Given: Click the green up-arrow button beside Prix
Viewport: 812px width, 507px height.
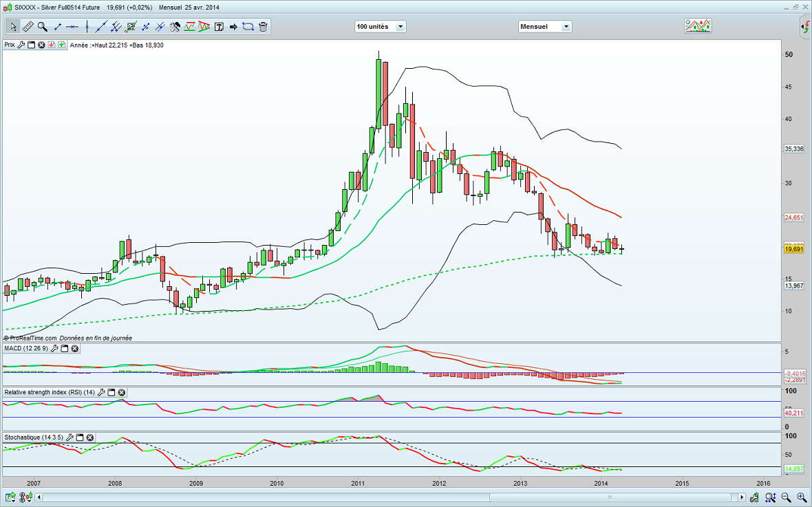Looking at the screenshot, I should click(62, 45).
